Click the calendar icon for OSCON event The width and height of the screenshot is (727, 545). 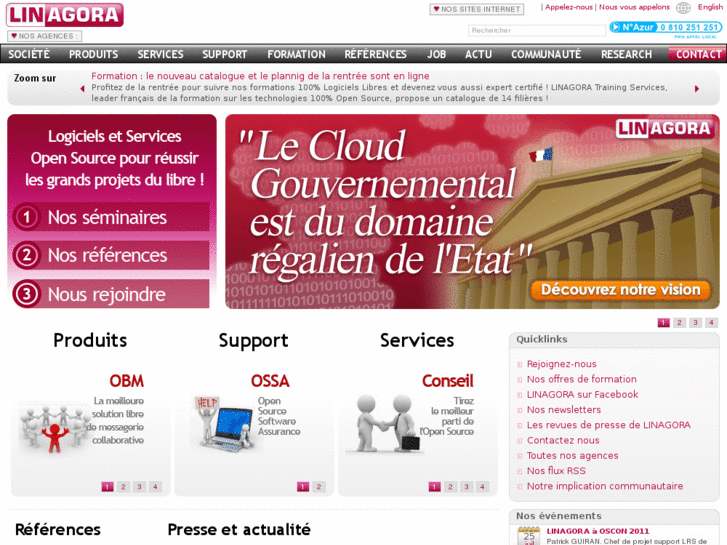[x=529, y=535]
